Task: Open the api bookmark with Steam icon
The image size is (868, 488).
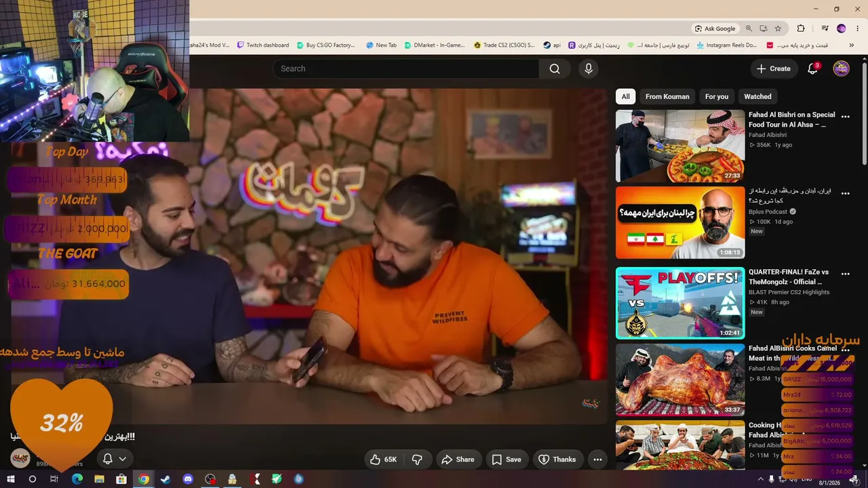Action: (x=552, y=45)
